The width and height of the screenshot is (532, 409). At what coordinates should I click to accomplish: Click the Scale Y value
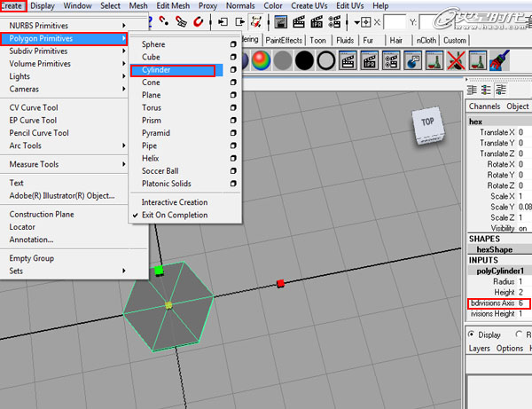(x=525, y=207)
